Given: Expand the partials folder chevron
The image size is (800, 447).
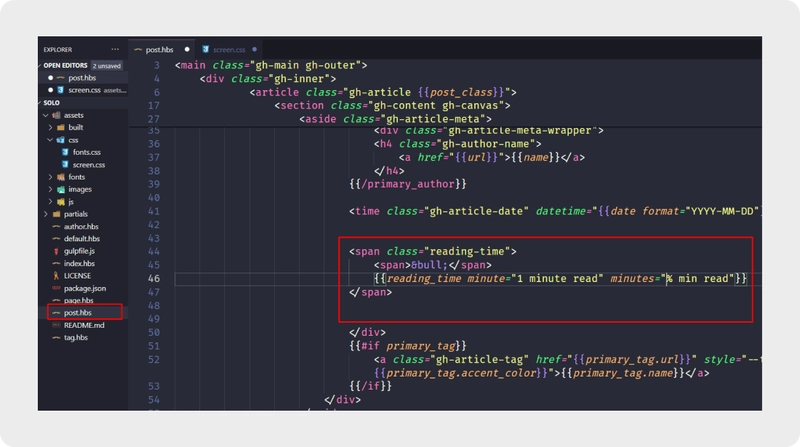Looking at the screenshot, I should 46,214.
